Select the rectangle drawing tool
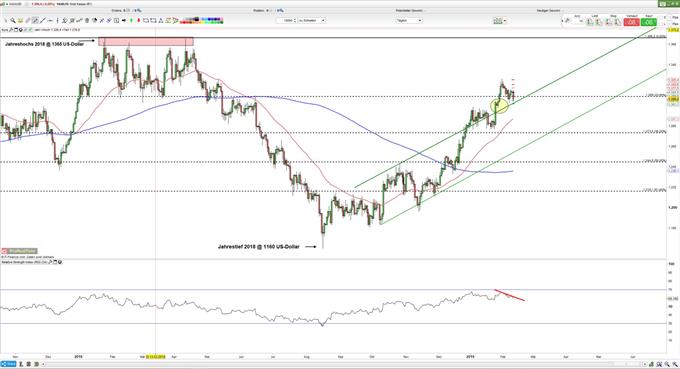680x369 pixels. pos(146,20)
